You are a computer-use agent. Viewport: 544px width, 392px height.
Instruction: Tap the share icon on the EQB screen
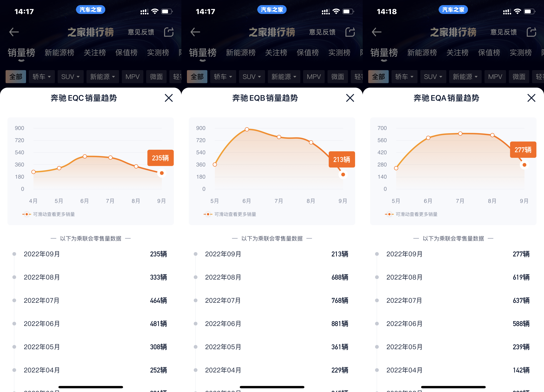tap(350, 32)
